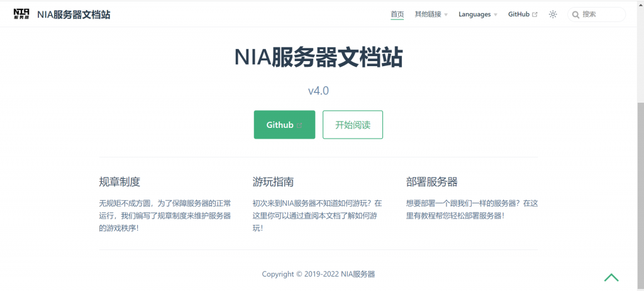
Task: Click the arrow next to Languages
Action: tap(496, 15)
